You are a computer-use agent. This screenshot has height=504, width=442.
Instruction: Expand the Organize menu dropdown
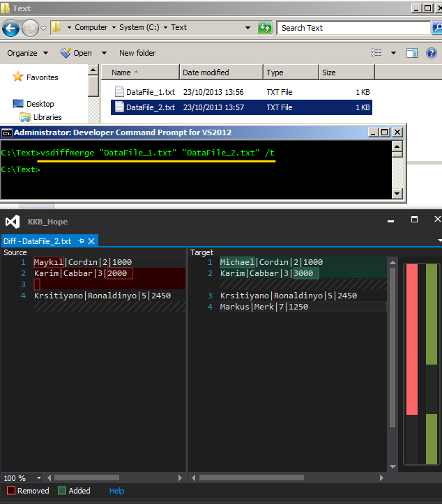pos(28,53)
